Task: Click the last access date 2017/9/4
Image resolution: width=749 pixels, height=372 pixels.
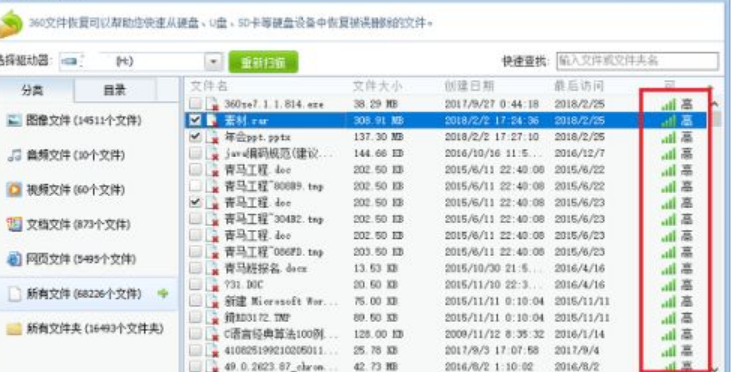Action: click(576, 351)
